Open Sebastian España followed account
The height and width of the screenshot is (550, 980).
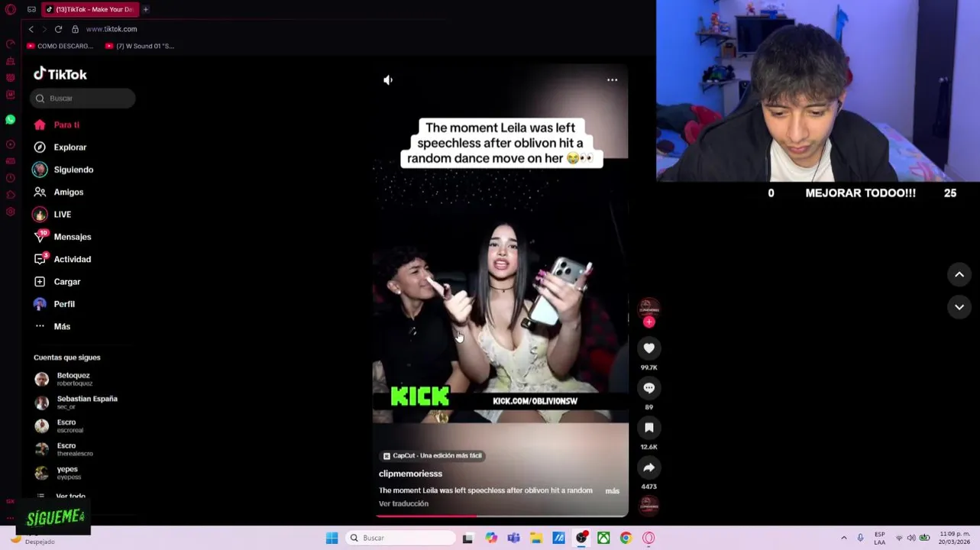76,403
